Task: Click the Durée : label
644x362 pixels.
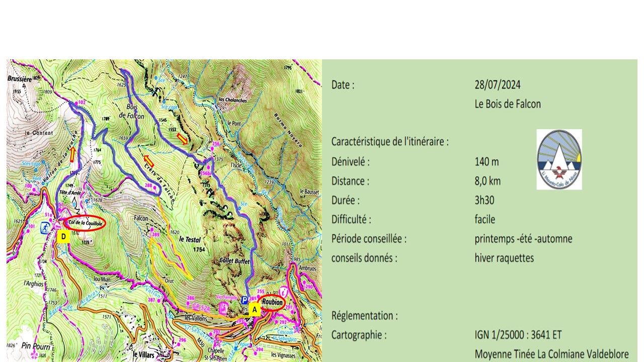Action: click(x=346, y=200)
